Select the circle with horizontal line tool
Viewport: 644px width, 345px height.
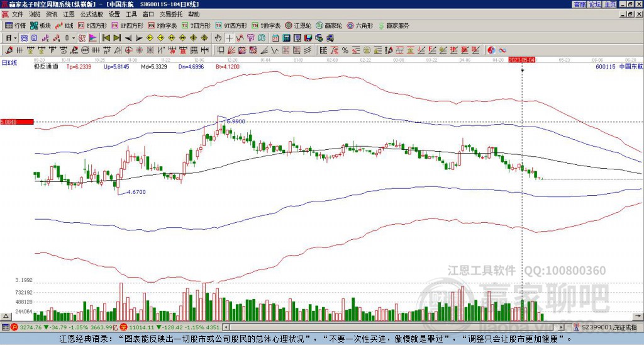[85, 50]
